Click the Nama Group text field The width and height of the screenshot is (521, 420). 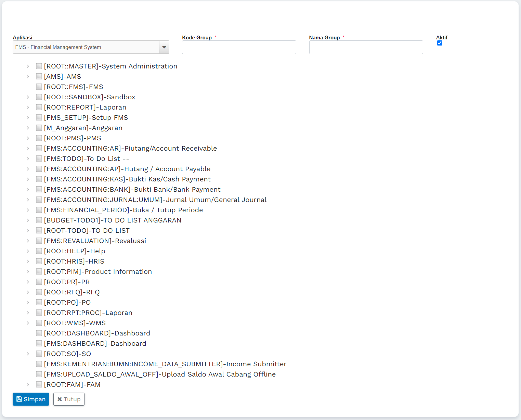[366, 47]
